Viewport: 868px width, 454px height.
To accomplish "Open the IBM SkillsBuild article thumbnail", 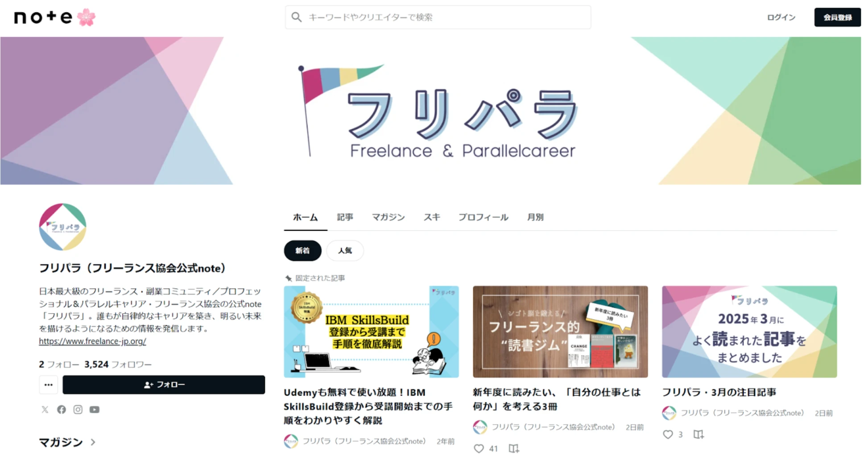I will pyautogui.click(x=371, y=332).
